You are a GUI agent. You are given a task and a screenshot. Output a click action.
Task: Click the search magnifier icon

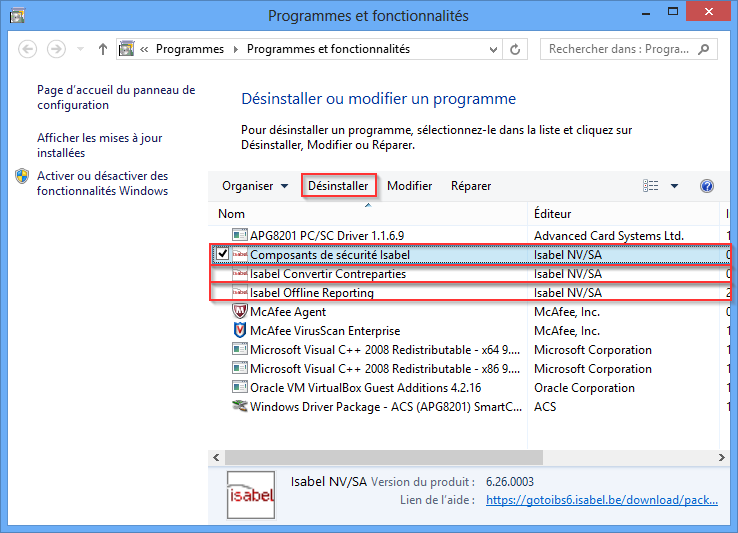coord(704,49)
